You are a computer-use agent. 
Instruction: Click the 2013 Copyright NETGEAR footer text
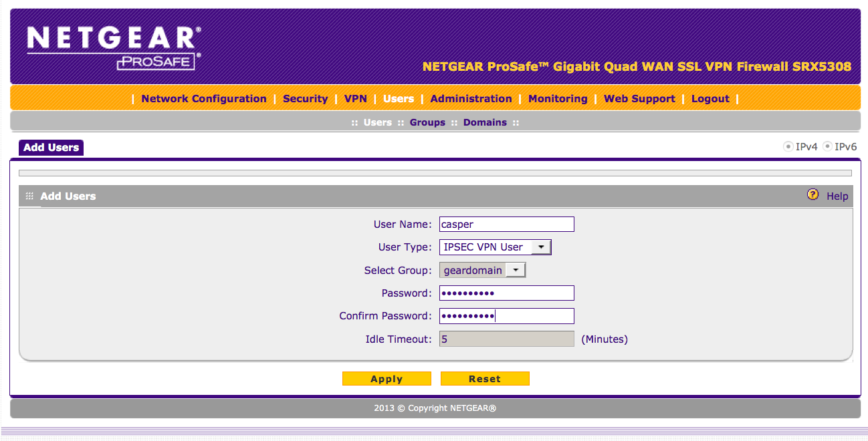pyautogui.click(x=435, y=408)
